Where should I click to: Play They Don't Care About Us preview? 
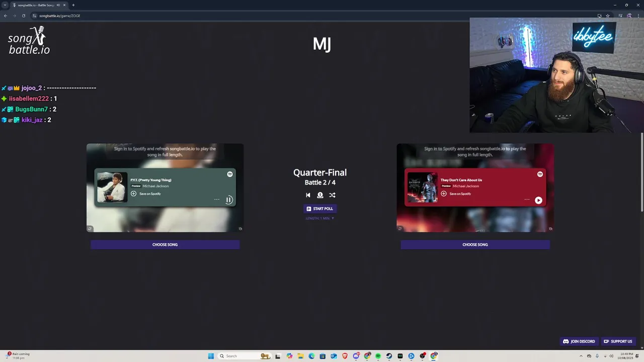click(538, 200)
